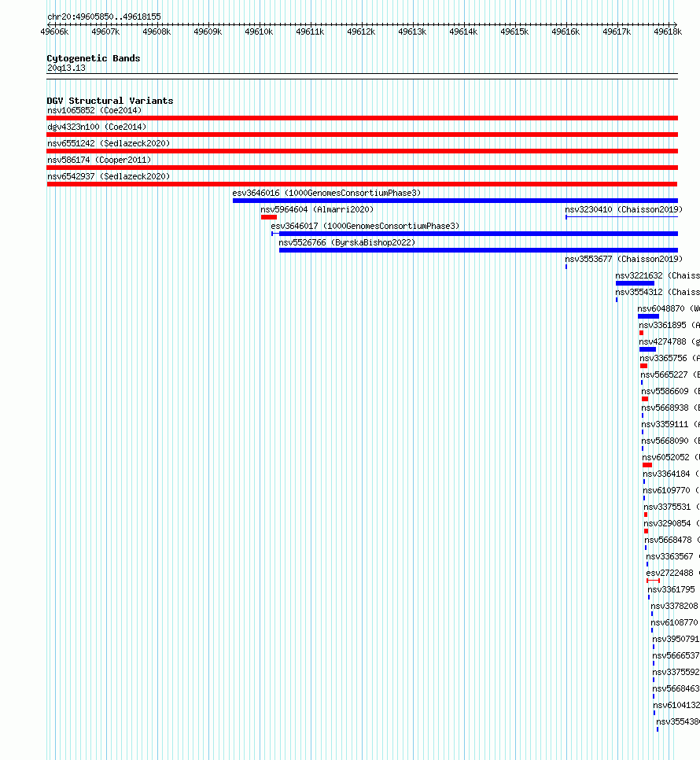The image size is (700, 760).
Task: Click the 49608k ruler label
Action: pos(157,31)
